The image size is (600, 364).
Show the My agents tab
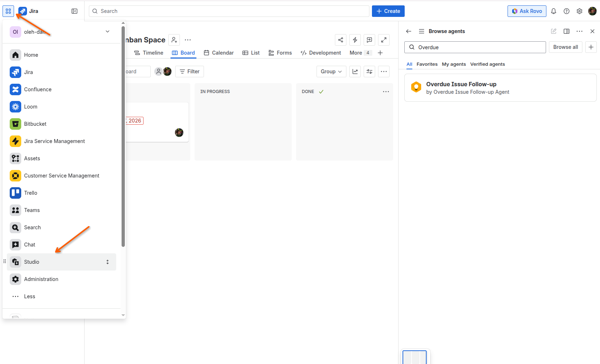pos(454,64)
